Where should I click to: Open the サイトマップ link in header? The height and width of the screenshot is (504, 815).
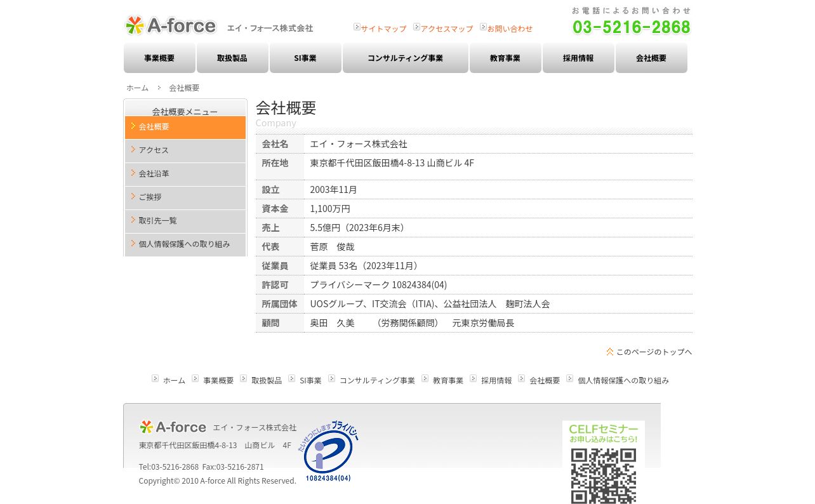pos(383,29)
